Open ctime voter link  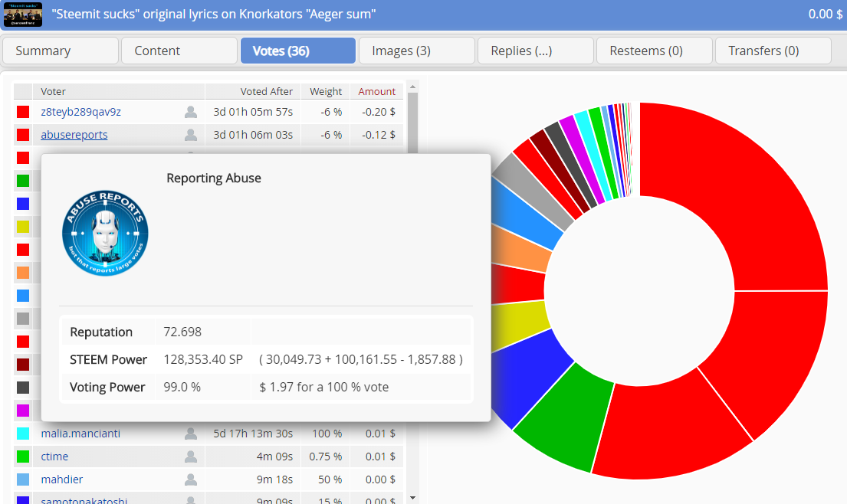[54, 457]
